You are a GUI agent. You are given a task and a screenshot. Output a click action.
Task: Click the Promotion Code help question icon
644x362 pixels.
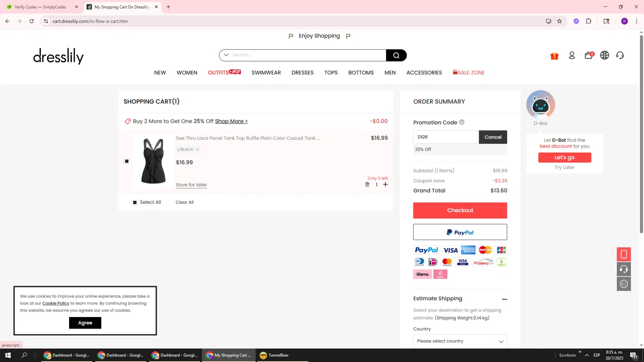[x=462, y=122]
